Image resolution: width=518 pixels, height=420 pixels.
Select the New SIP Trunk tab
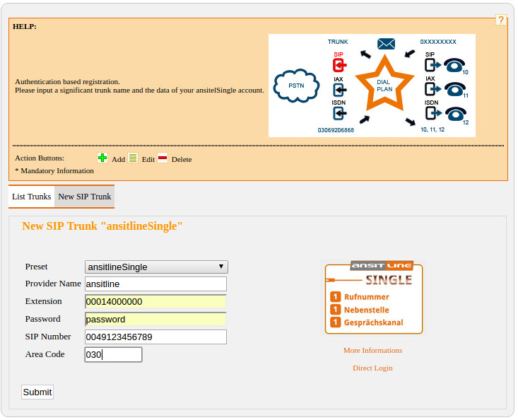(84, 197)
